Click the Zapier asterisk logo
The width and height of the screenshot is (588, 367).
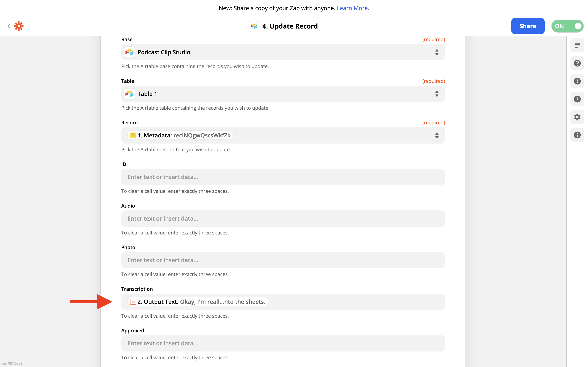tap(19, 26)
